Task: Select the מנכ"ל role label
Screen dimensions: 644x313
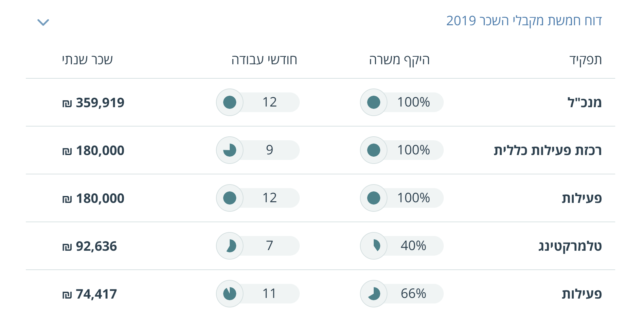Action: (x=584, y=103)
